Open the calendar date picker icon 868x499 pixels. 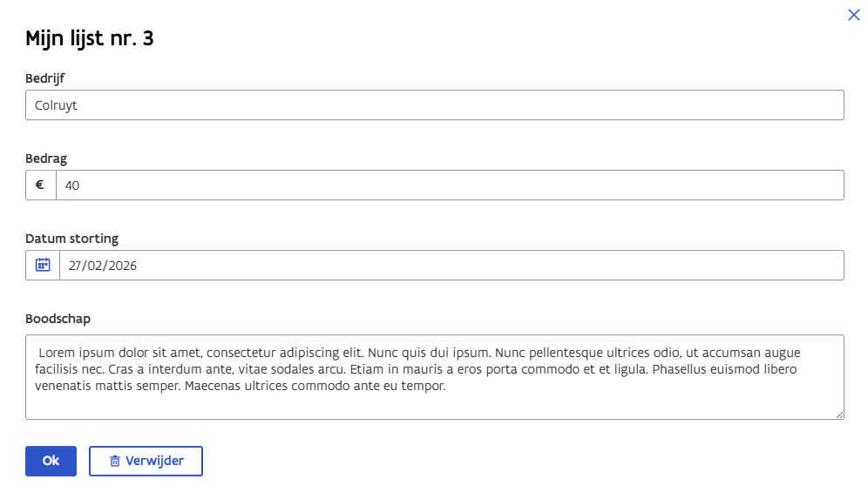pos(43,265)
